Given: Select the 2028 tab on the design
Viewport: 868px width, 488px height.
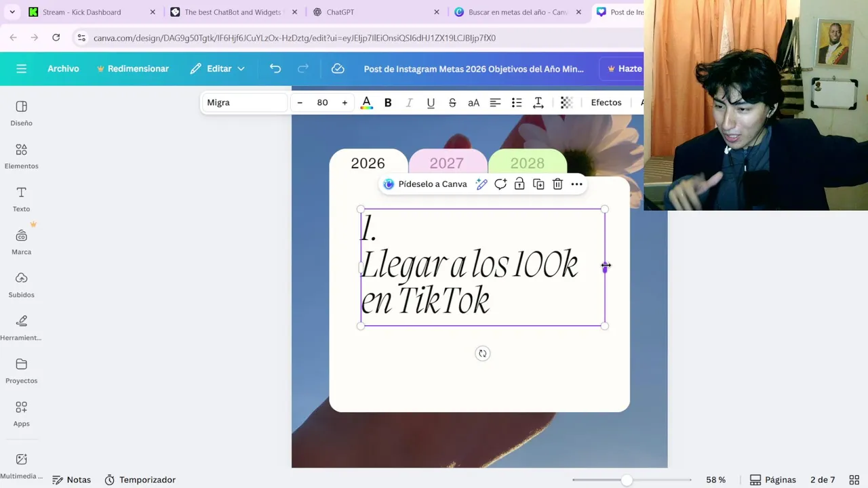Looking at the screenshot, I should click(527, 163).
